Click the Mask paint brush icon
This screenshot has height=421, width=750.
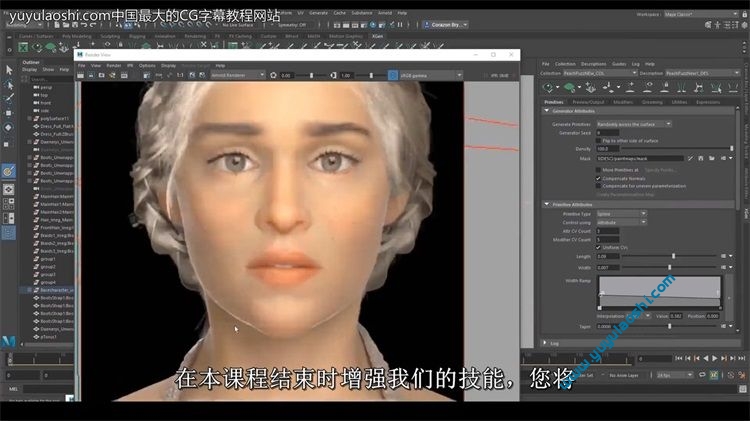(x=690, y=158)
